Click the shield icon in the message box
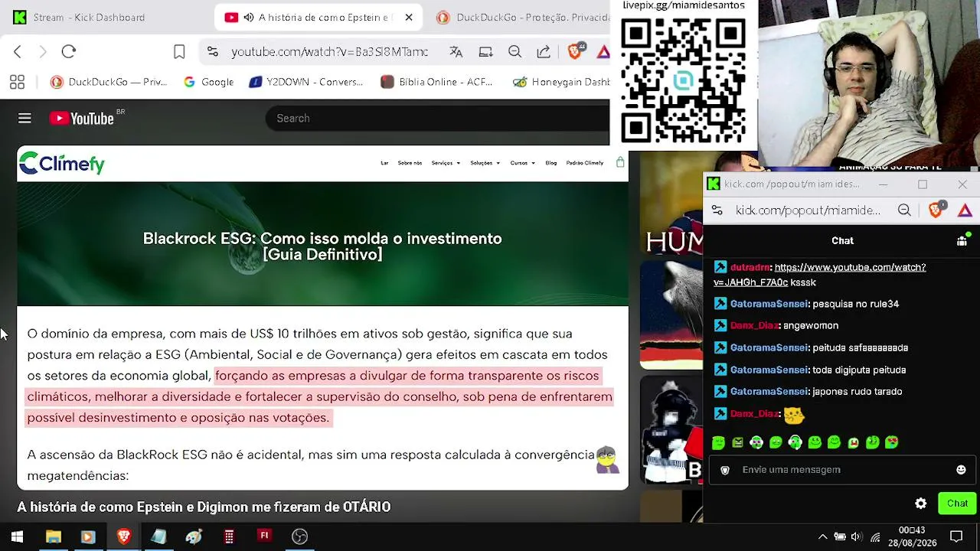The image size is (980, 551). point(725,470)
